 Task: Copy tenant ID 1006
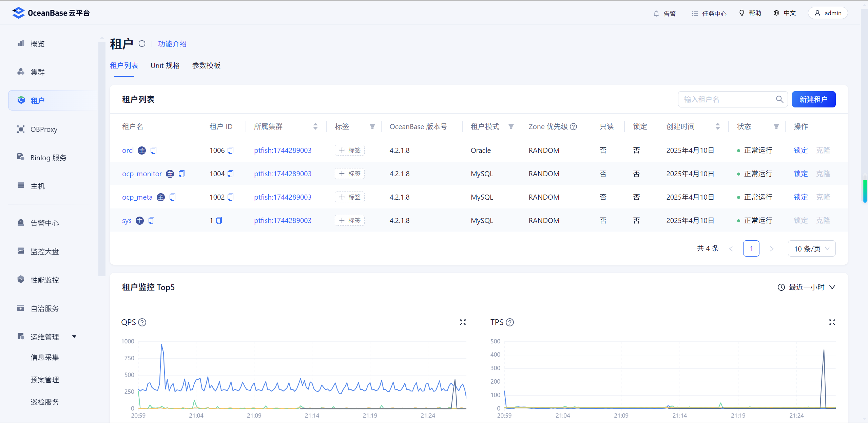coord(230,150)
